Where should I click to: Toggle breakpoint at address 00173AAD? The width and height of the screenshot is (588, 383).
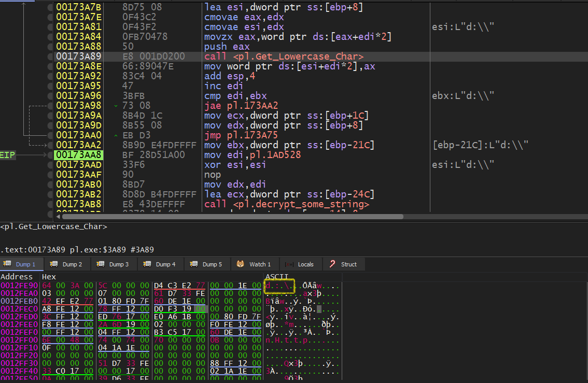coord(50,165)
